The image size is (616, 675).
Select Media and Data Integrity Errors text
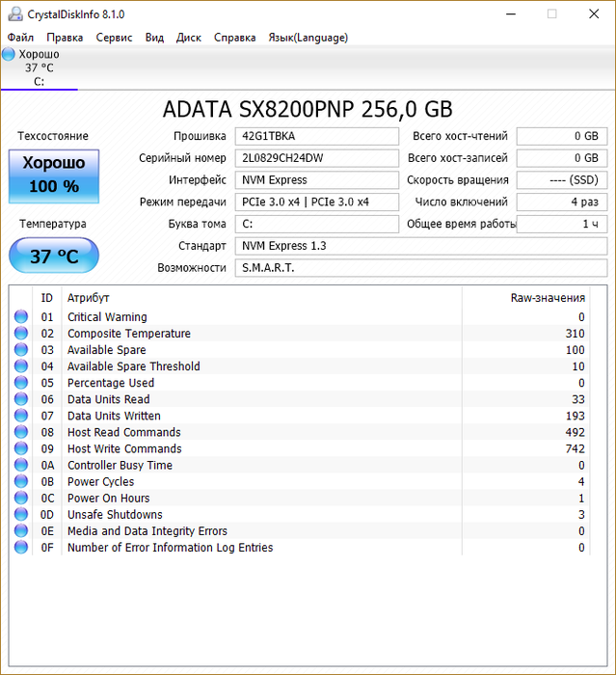(x=147, y=530)
